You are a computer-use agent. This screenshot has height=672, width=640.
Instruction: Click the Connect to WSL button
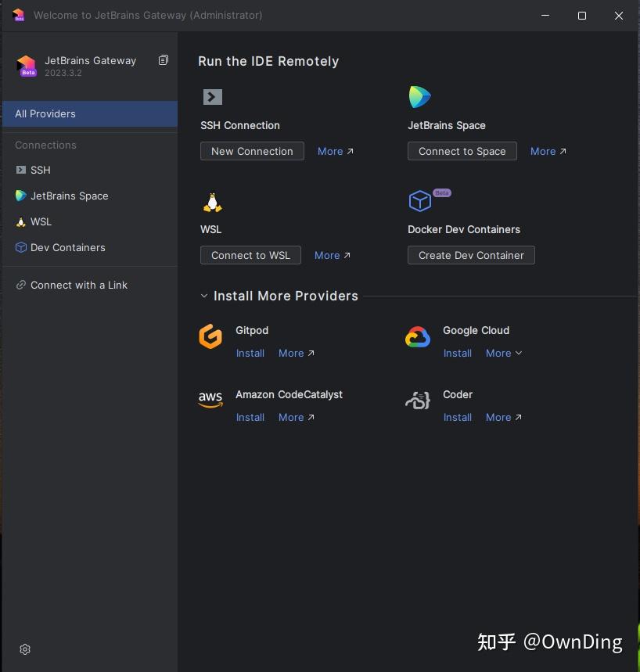coord(250,256)
